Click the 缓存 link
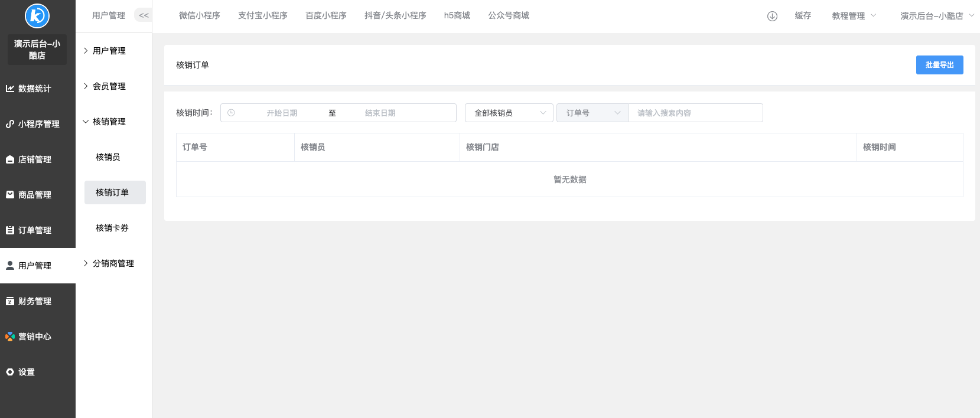 pyautogui.click(x=803, y=16)
